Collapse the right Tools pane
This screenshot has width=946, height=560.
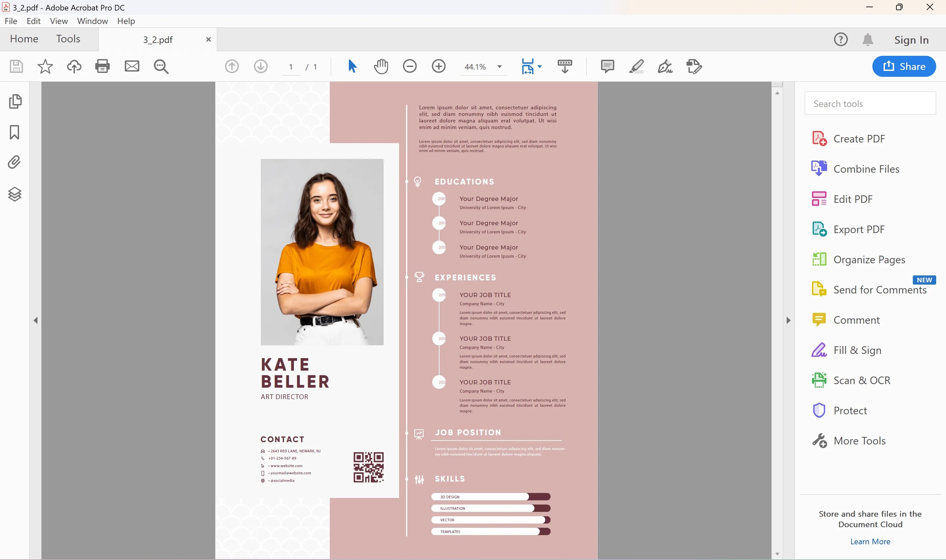click(x=788, y=320)
